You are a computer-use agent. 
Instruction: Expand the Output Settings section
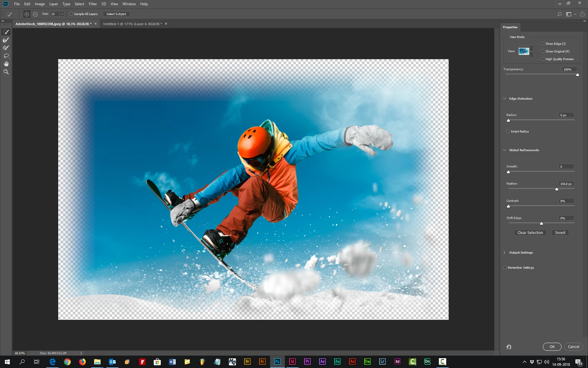tap(504, 253)
